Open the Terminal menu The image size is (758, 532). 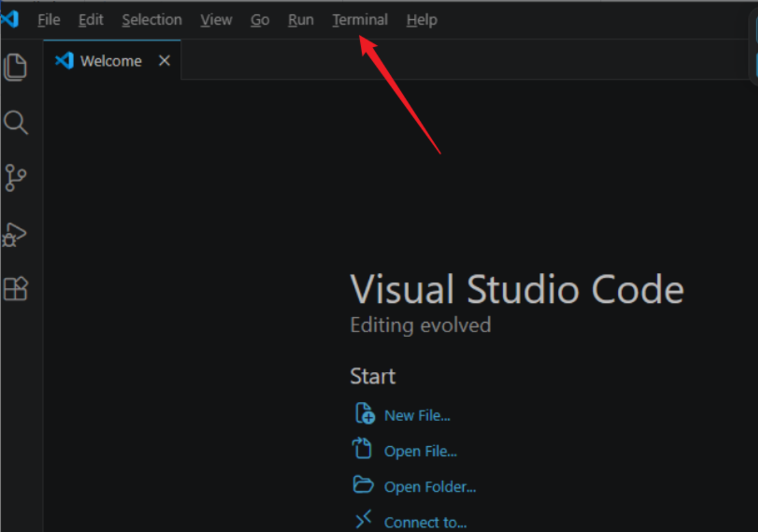(x=360, y=20)
